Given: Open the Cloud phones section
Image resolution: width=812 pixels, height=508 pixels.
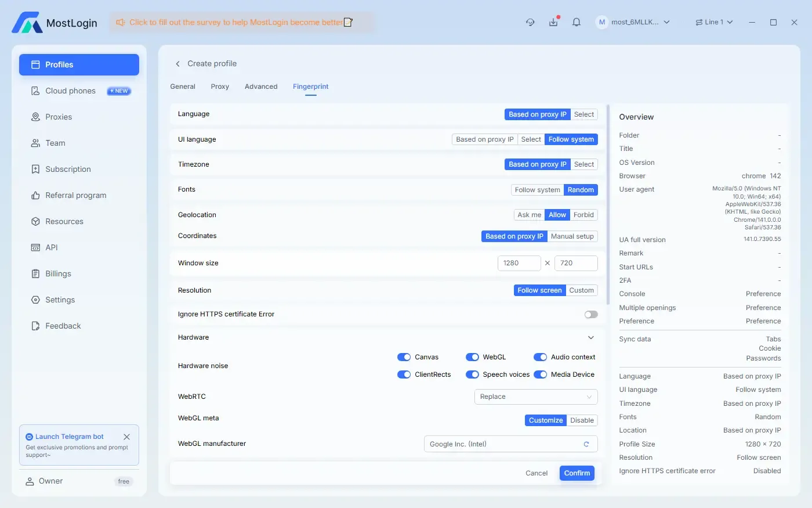Looking at the screenshot, I should (70, 91).
